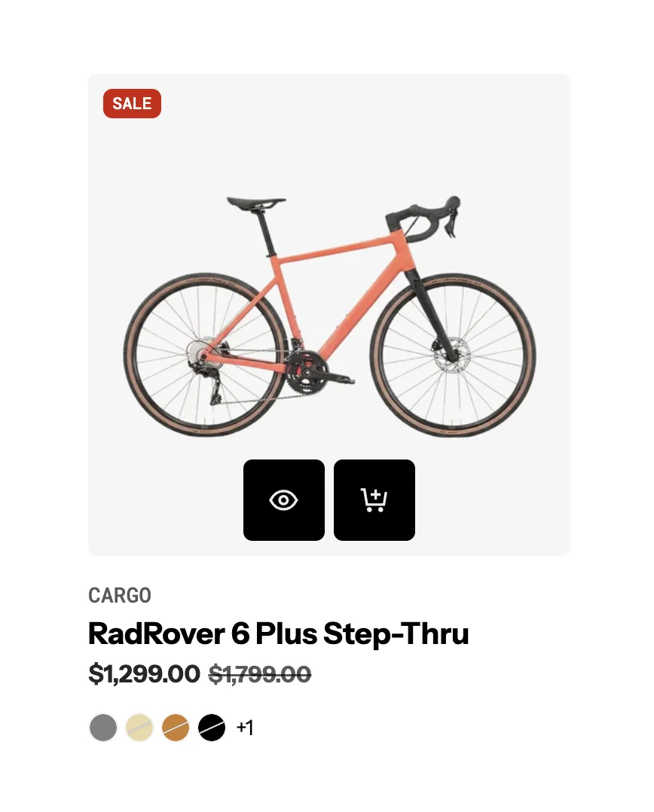Click the red SALE badge
The width and height of the screenshot is (654, 812).
132,104
